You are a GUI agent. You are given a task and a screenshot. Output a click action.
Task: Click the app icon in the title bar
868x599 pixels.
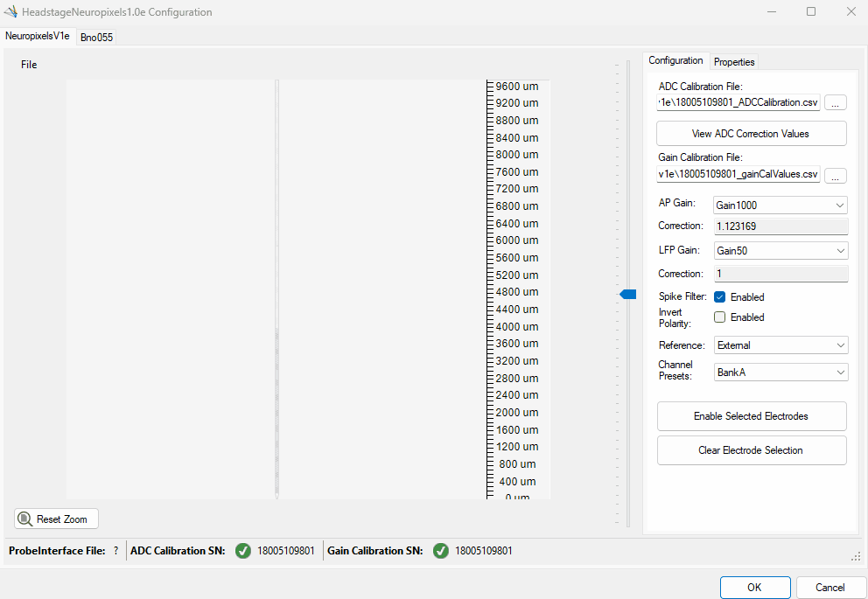tap(11, 12)
